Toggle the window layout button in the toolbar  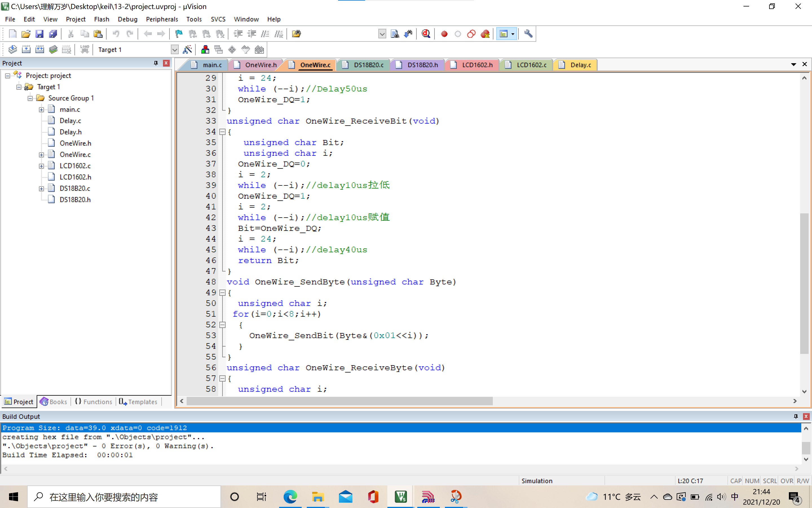point(504,34)
